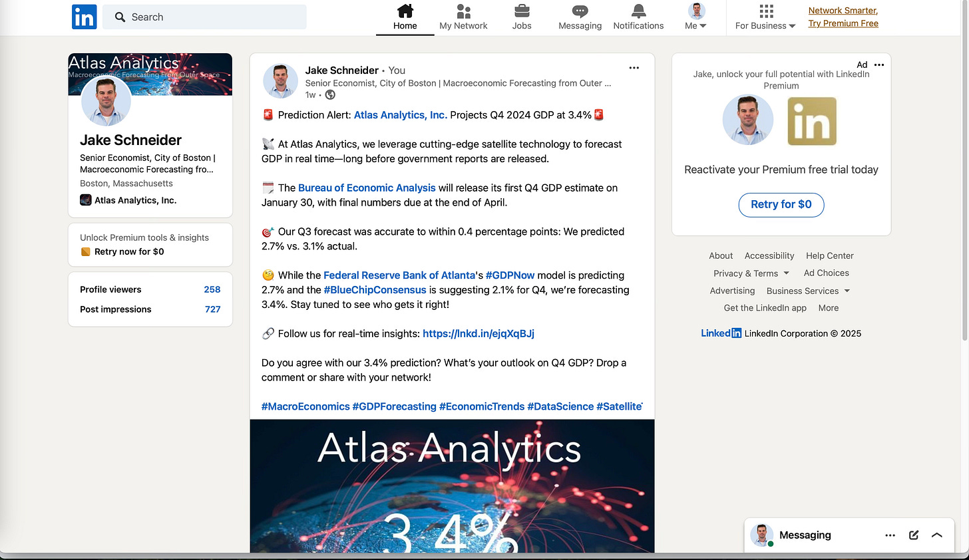Expand Business Services dropdown

click(809, 291)
